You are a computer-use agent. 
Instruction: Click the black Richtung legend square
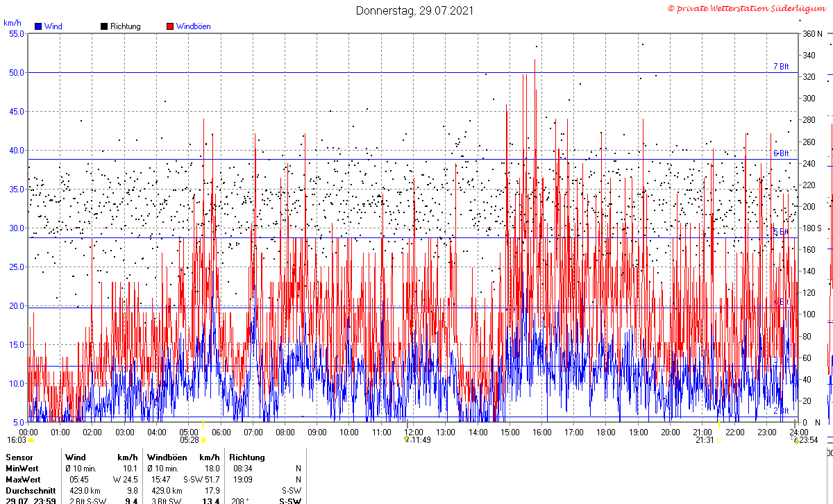104,26
